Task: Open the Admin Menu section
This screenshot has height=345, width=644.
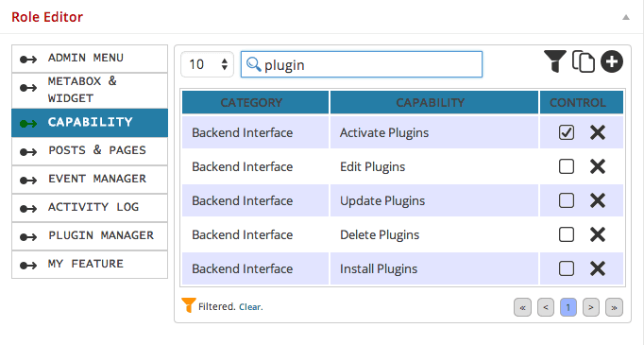Action: coord(90,59)
